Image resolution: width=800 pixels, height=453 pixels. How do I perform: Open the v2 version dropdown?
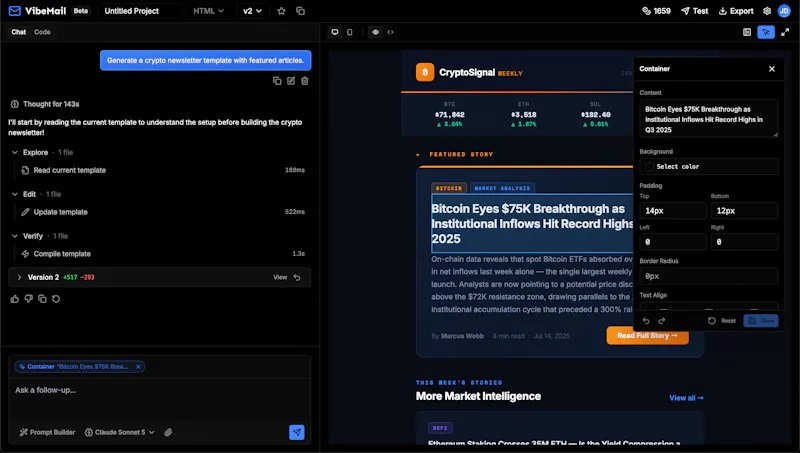pyautogui.click(x=252, y=11)
